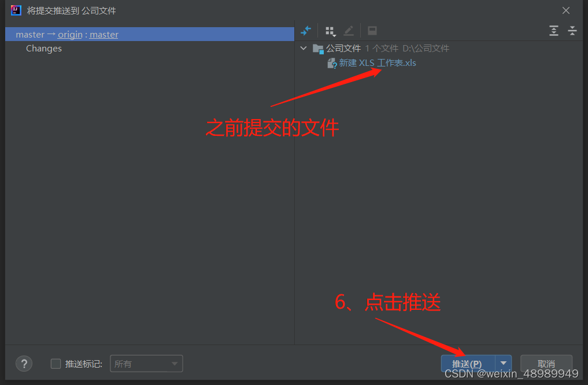Image resolution: width=588 pixels, height=385 pixels.
Task: Click the remote master branch link
Action: 104,35
